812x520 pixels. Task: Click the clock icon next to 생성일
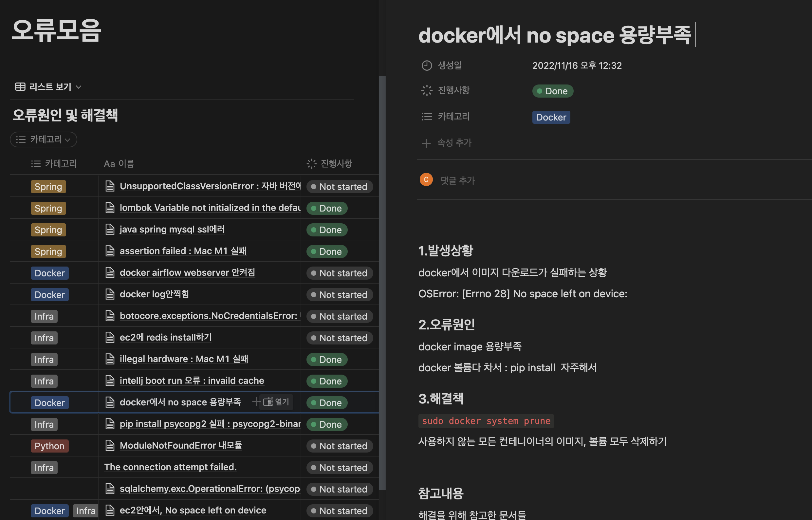(427, 65)
